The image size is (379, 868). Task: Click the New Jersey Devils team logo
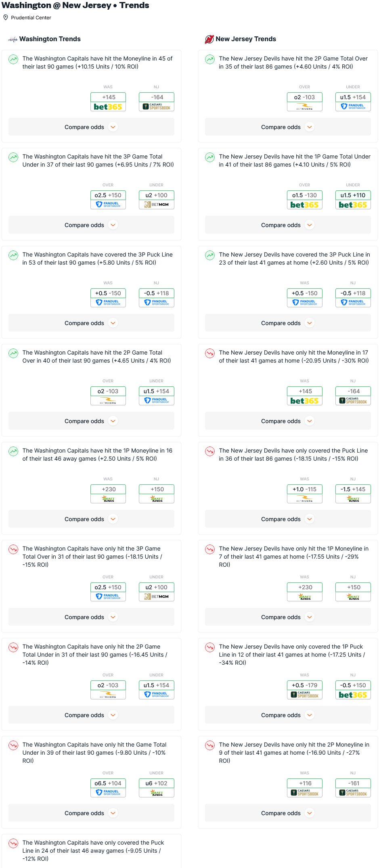click(x=209, y=39)
